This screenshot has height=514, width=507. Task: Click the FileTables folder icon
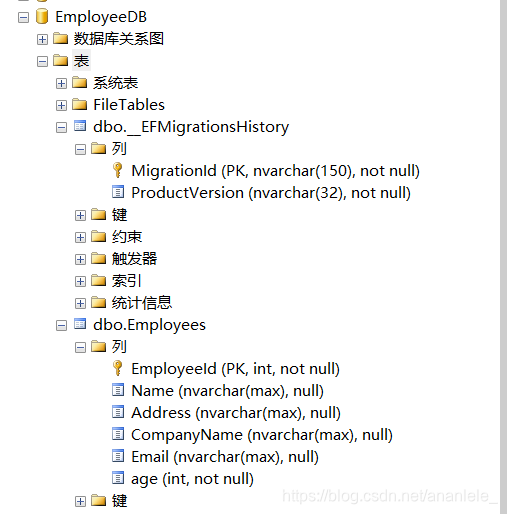(x=80, y=104)
